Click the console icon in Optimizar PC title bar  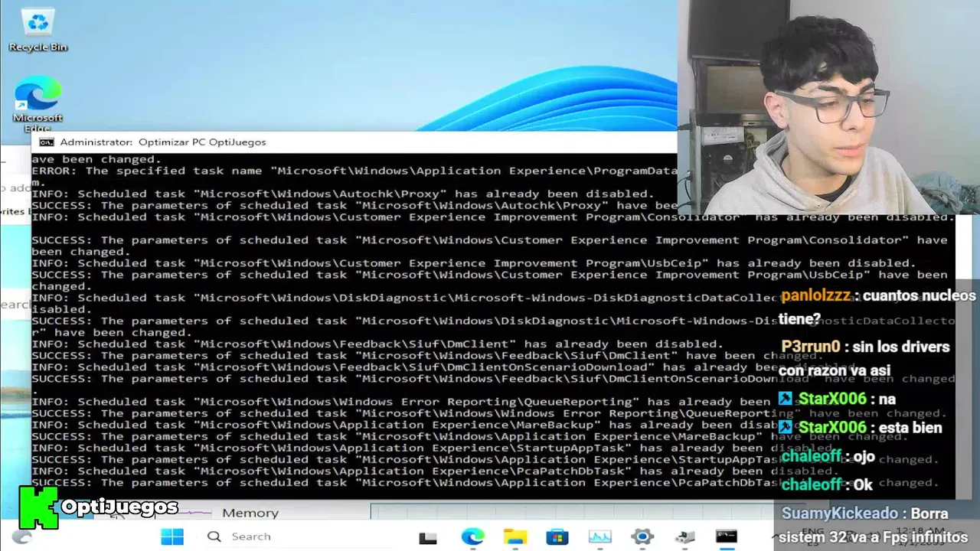pyautogui.click(x=47, y=142)
